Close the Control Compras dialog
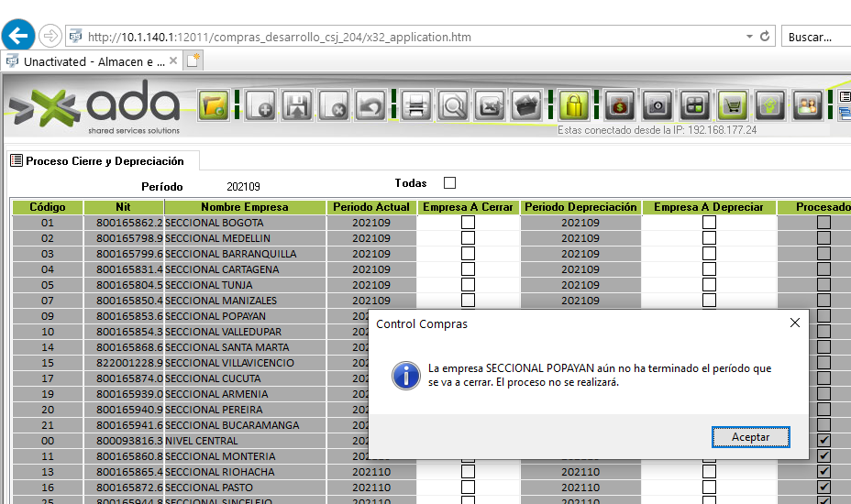Screen dimensions: 851x504 click(x=795, y=323)
